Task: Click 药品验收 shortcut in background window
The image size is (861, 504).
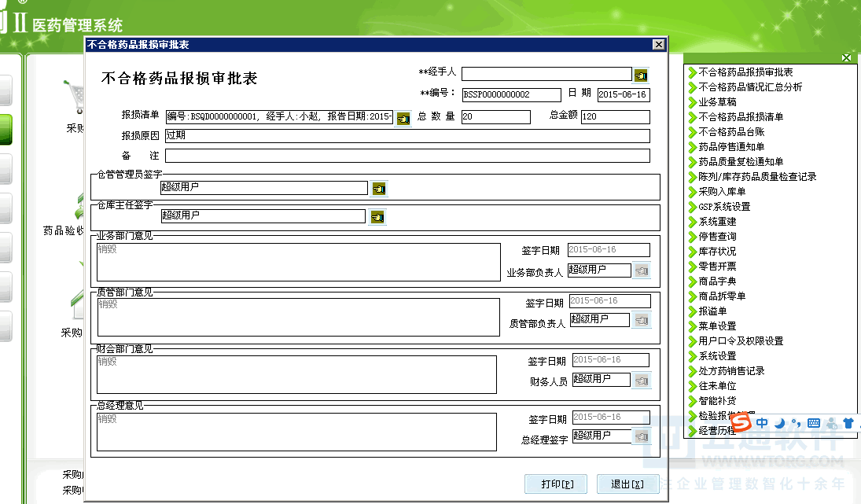Action: click(63, 230)
